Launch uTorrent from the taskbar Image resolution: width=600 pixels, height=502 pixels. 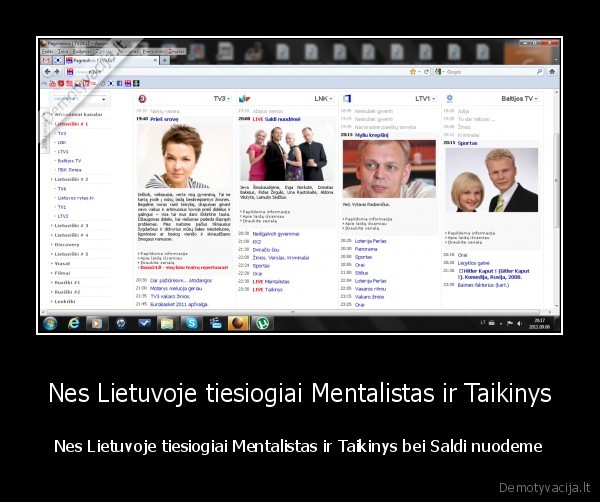pyautogui.click(x=262, y=323)
